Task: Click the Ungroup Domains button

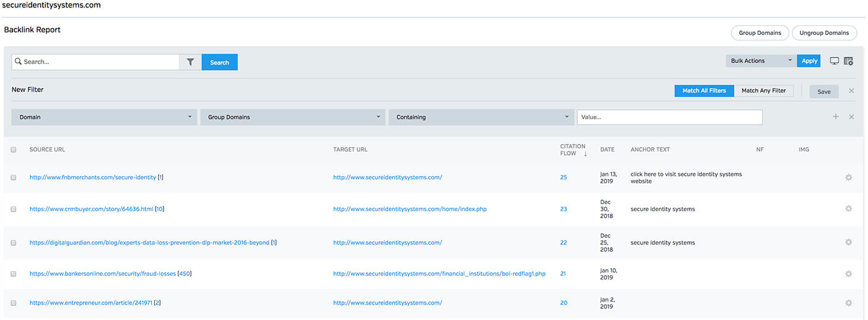Action: pos(825,33)
